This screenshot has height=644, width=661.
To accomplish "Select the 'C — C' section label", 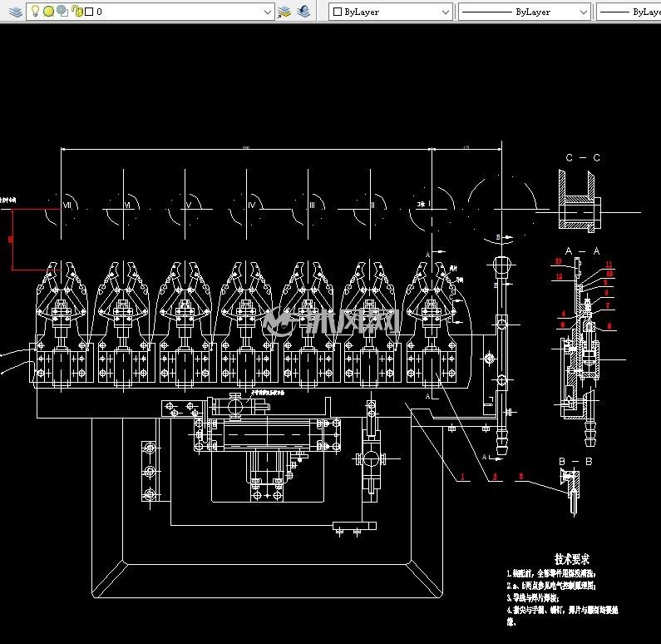I will tap(583, 158).
